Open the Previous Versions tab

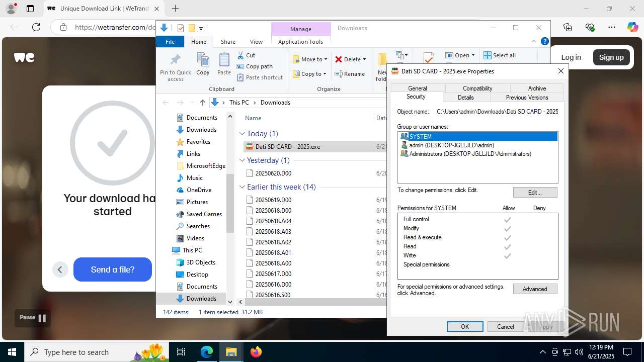tap(527, 98)
